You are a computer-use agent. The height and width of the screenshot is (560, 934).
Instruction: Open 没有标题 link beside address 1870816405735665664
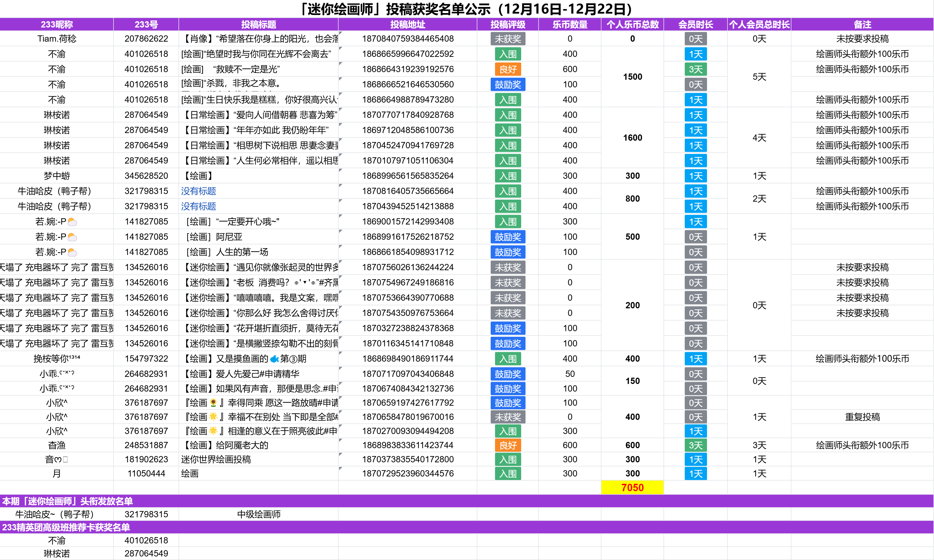pos(198,191)
